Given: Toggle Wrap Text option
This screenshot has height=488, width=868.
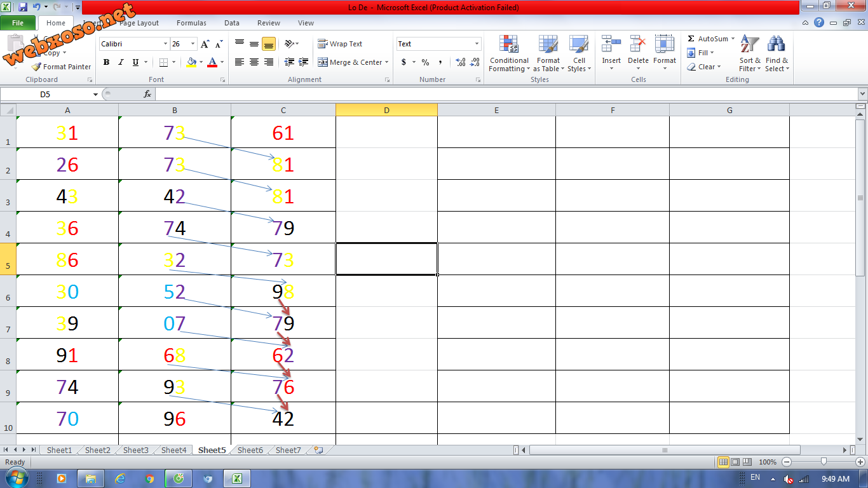Looking at the screenshot, I should [340, 44].
